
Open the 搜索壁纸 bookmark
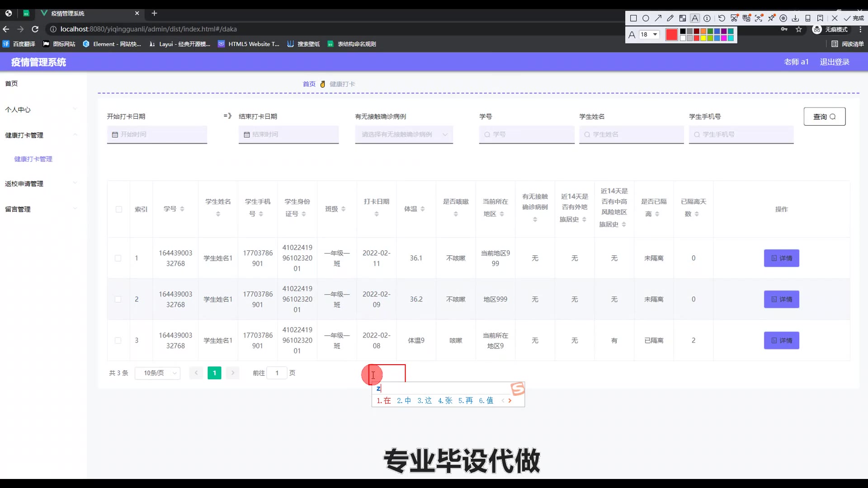click(x=303, y=44)
